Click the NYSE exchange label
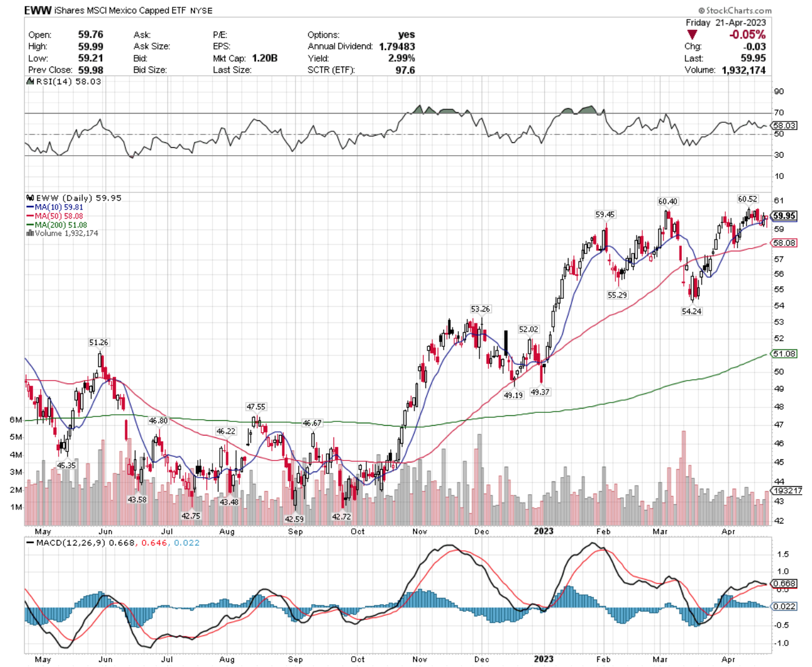Image resolution: width=812 pixels, height=667 pixels. pos(201,11)
